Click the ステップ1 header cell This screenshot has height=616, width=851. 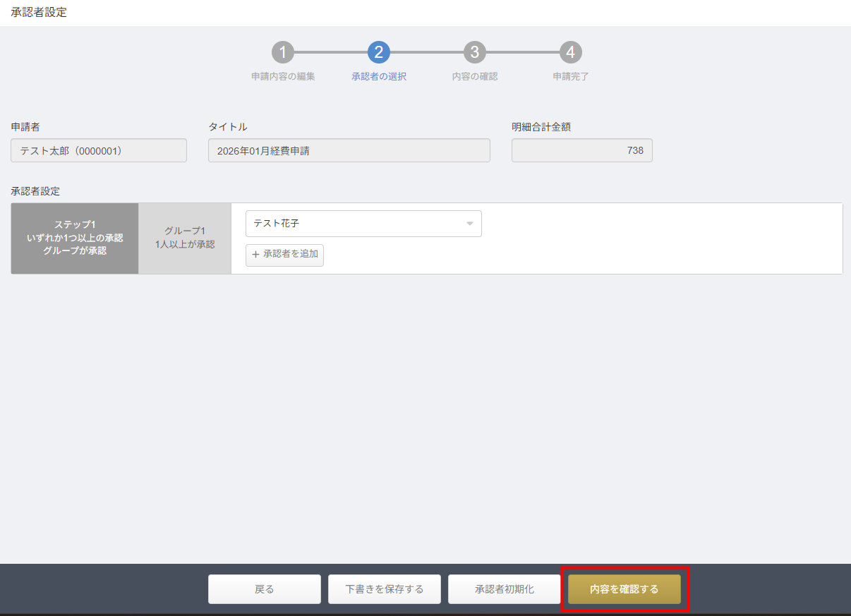[x=75, y=238]
